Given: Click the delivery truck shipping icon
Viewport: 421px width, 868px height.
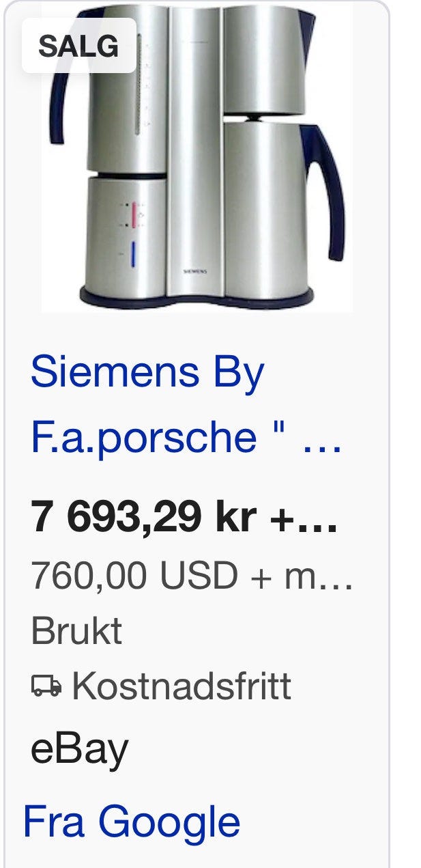Looking at the screenshot, I should click(46, 686).
